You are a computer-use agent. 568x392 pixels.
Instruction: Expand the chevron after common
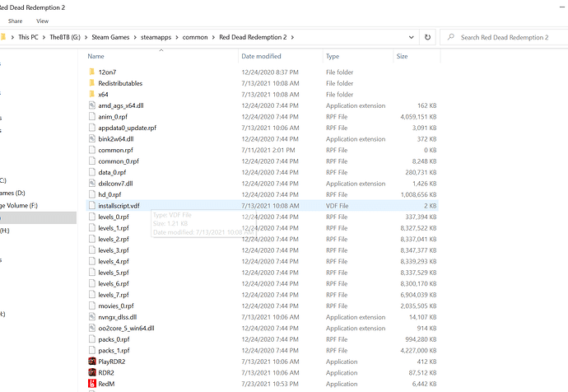pos(213,37)
